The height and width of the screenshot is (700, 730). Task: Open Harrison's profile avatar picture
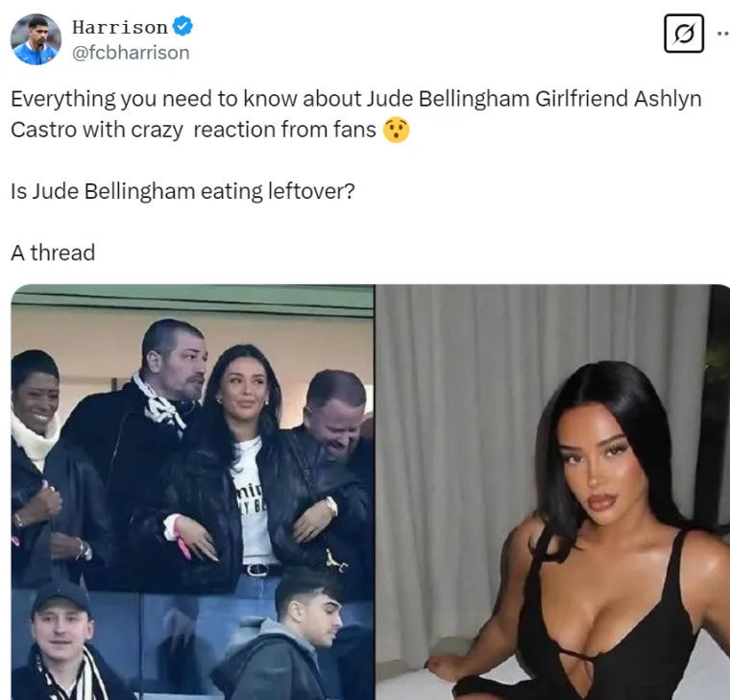tap(36, 39)
